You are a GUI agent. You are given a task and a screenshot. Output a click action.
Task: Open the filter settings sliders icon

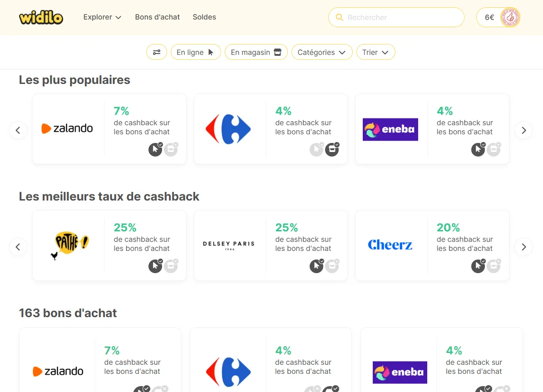pyautogui.click(x=157, y=52)
